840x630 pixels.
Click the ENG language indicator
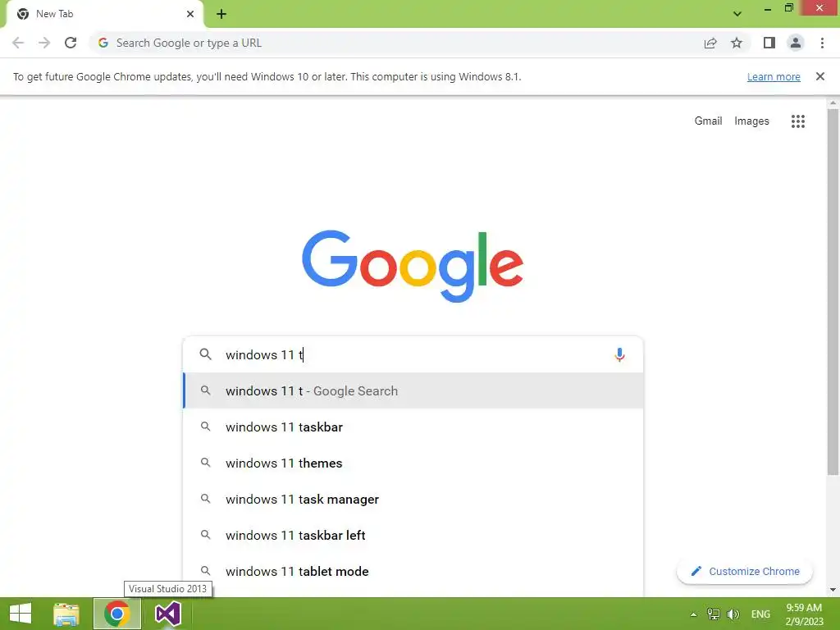760,614
